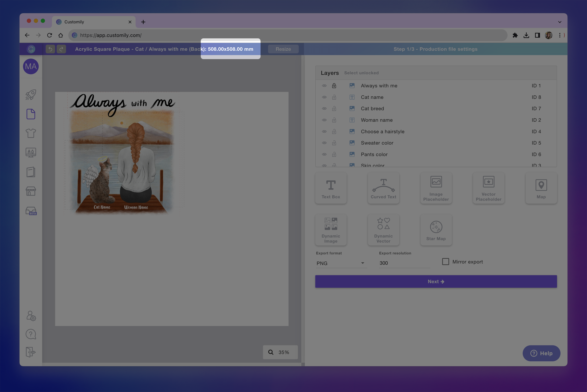The width and height of the screenshot is (587, 392).
Task: Click the undo arrow in header
Action: tap(50, 49)
